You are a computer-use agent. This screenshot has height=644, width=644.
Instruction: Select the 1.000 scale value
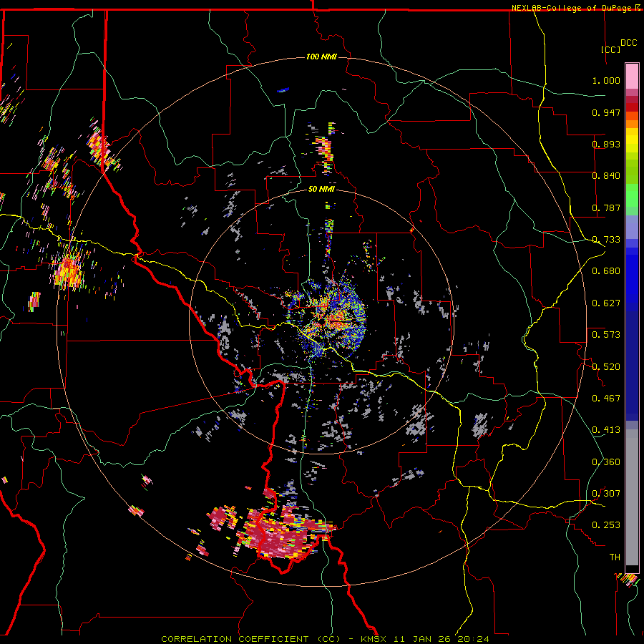click(606, 80)
